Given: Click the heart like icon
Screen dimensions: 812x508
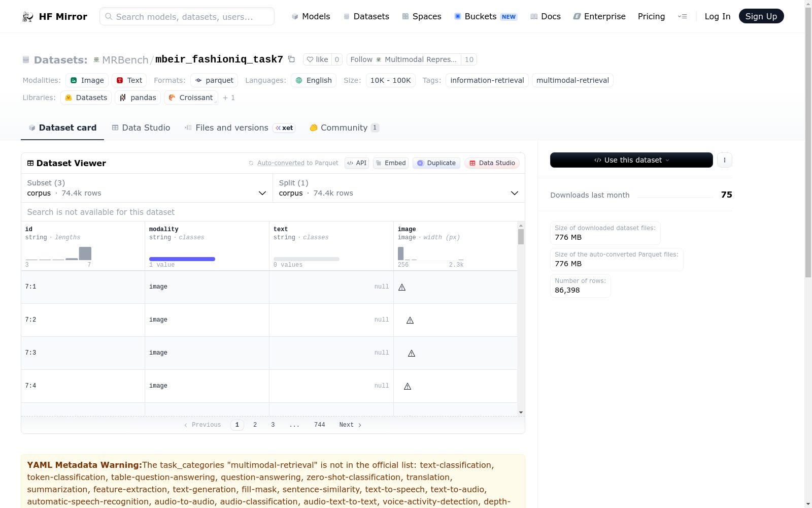Looking at the screenshot, I should point(310,59).
